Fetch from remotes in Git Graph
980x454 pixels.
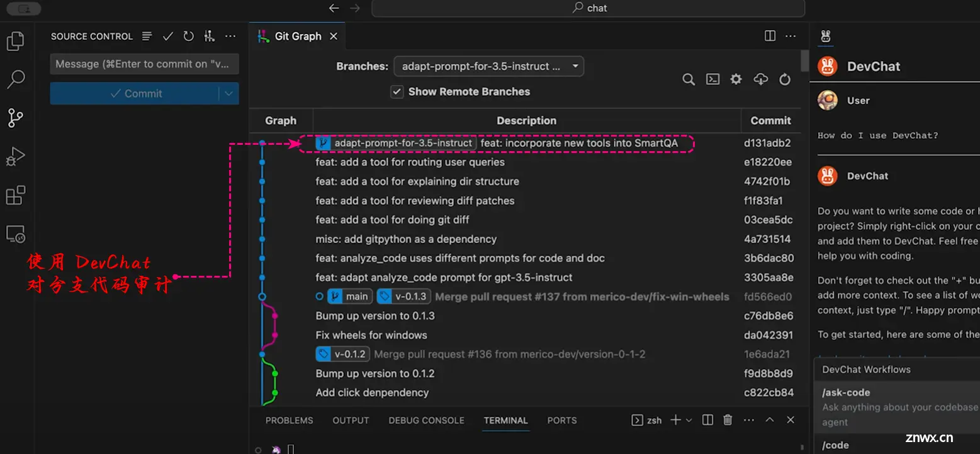tap(761, 79)
